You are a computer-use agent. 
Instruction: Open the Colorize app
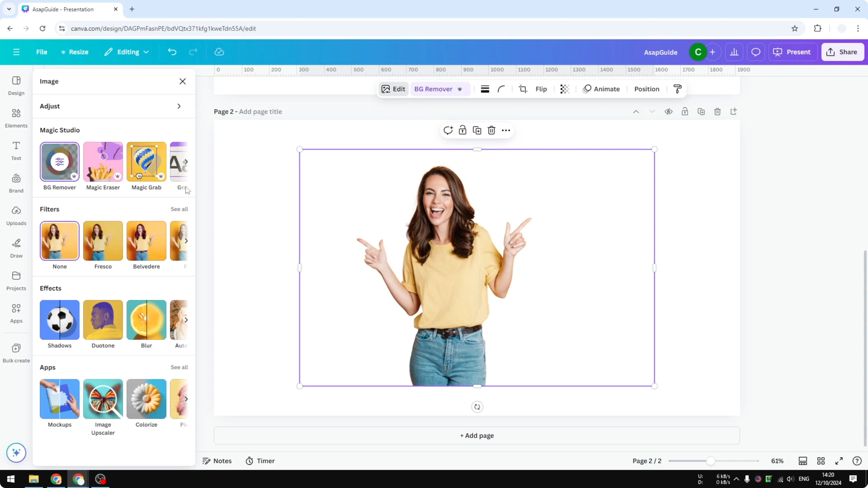click(x=146, y=399)
